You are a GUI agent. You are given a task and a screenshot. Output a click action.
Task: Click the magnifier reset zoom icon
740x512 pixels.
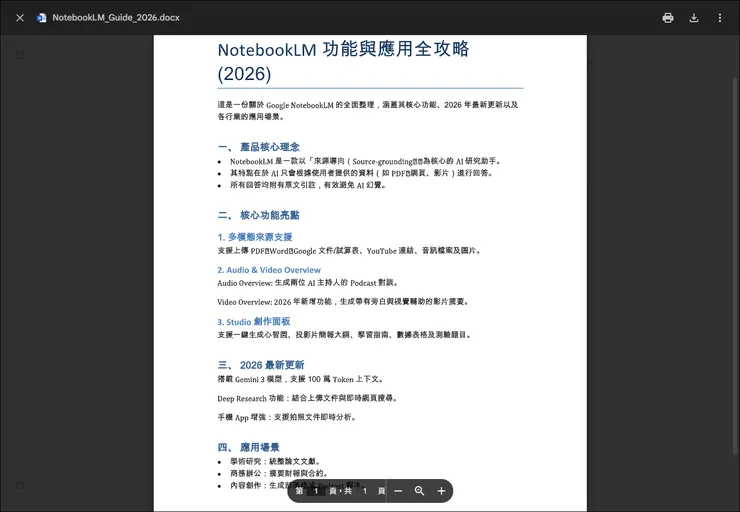click(420, 491)
